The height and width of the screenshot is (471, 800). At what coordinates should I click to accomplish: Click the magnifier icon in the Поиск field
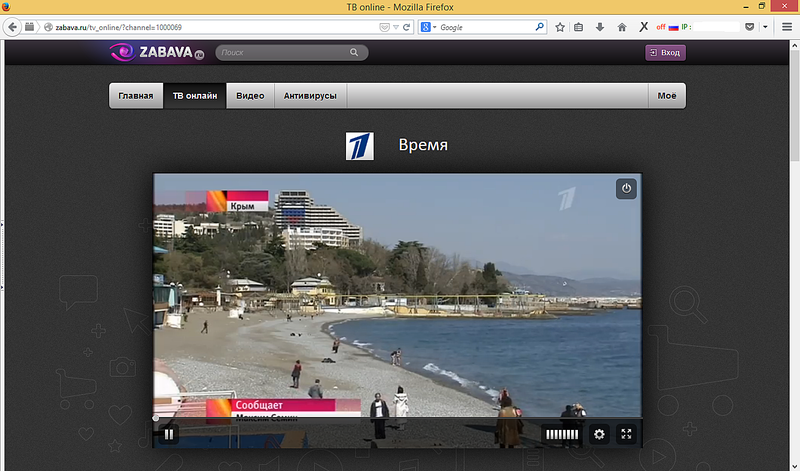click(x=354, y=52)
